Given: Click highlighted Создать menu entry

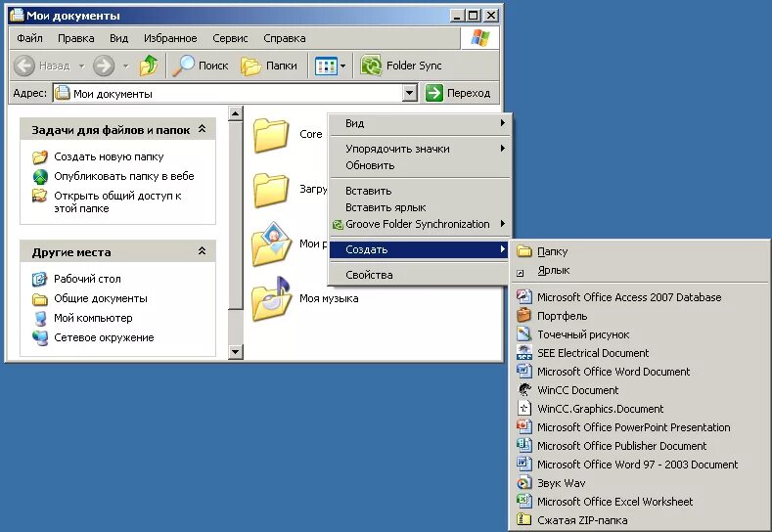Looking at the screenshot, I should pyautogui.click(x=419, y=249).
